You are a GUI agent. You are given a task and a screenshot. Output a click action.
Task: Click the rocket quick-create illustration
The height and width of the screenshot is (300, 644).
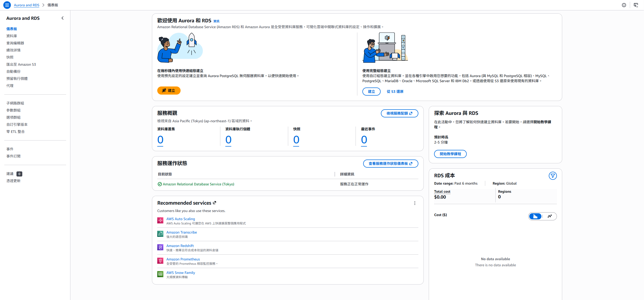[180, 48]
